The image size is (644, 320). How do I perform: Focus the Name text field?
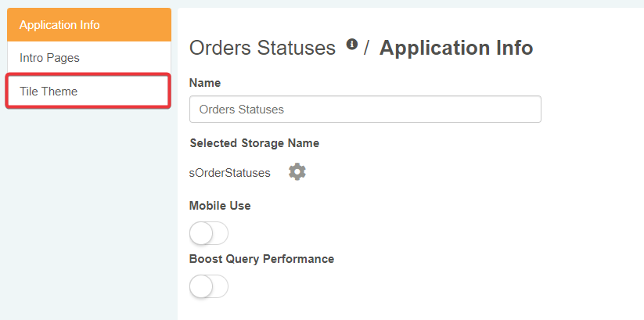tap(365, 110)
